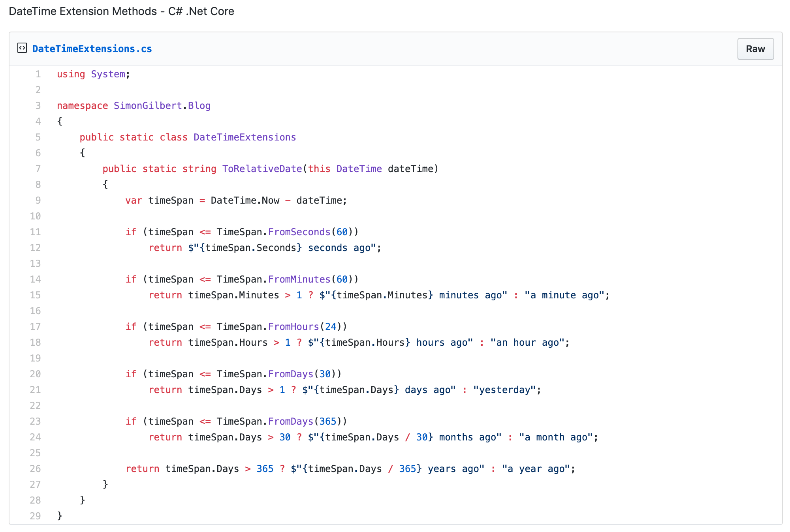Click 'using System;' code line
This screenshot has height=532, width=790.
click(x=94, y=74)
